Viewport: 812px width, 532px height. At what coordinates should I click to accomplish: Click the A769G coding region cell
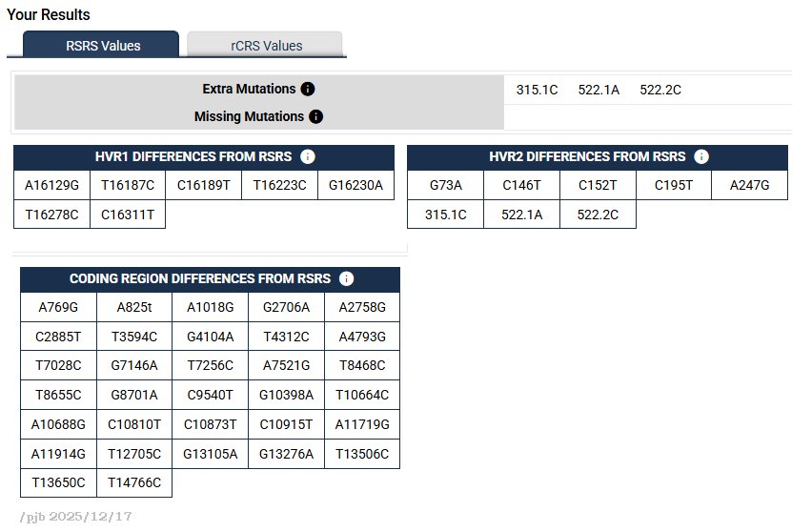58,307
